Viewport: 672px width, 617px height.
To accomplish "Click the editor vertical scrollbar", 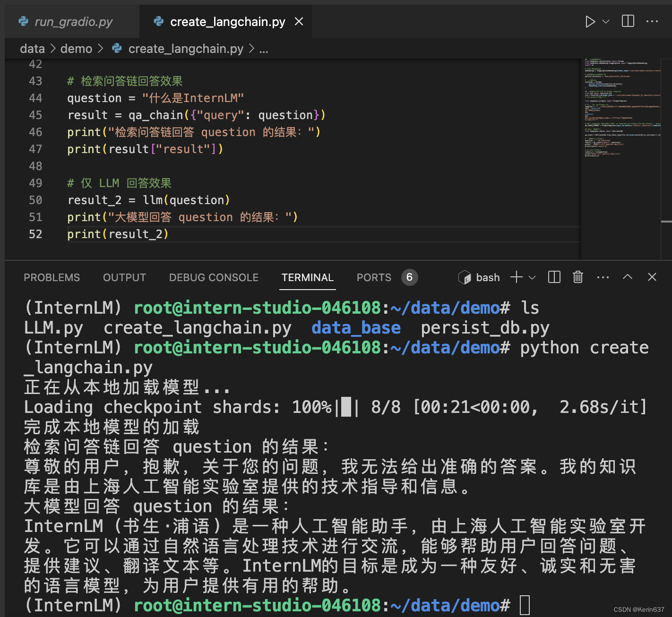I will point(666,158).
